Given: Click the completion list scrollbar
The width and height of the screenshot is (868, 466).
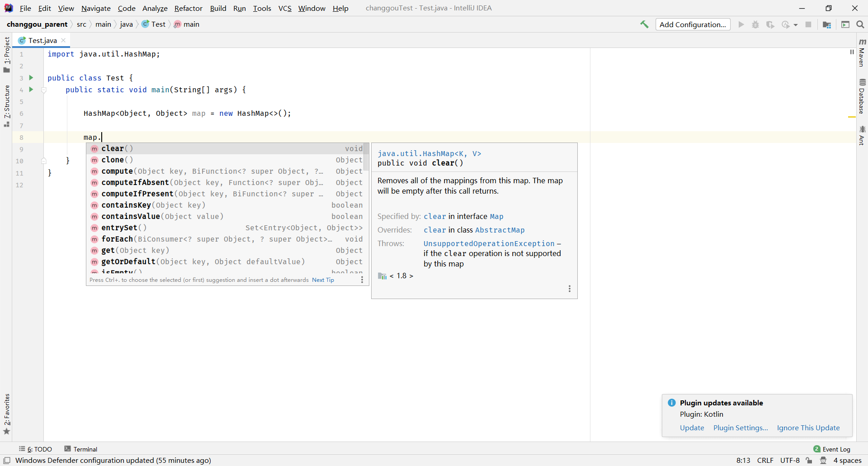Looking at the screenshot, I should click(367, 157).
